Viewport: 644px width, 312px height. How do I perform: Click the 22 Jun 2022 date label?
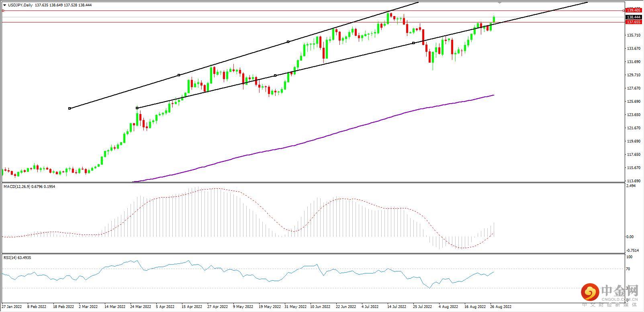(x=346, y=306)
